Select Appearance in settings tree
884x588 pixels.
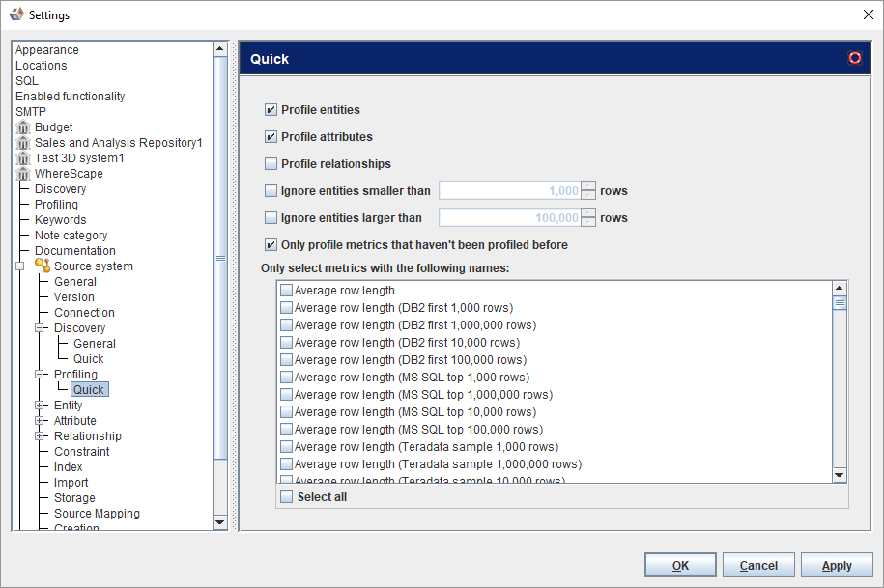[47, 50]
